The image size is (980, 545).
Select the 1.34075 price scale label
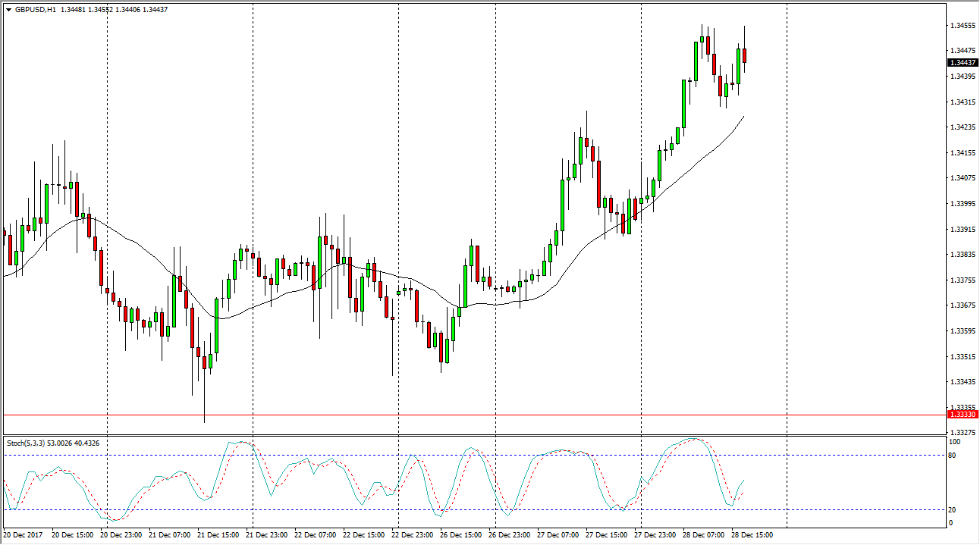[962, 178]
